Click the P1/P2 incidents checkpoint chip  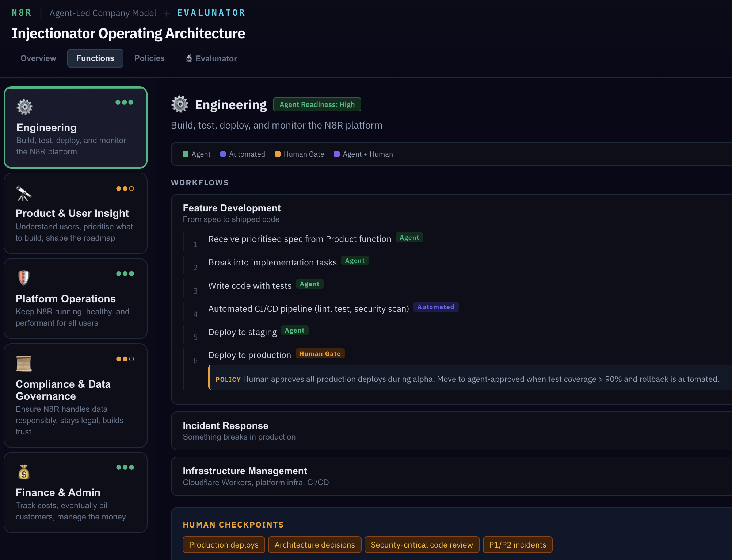[518, 545]
